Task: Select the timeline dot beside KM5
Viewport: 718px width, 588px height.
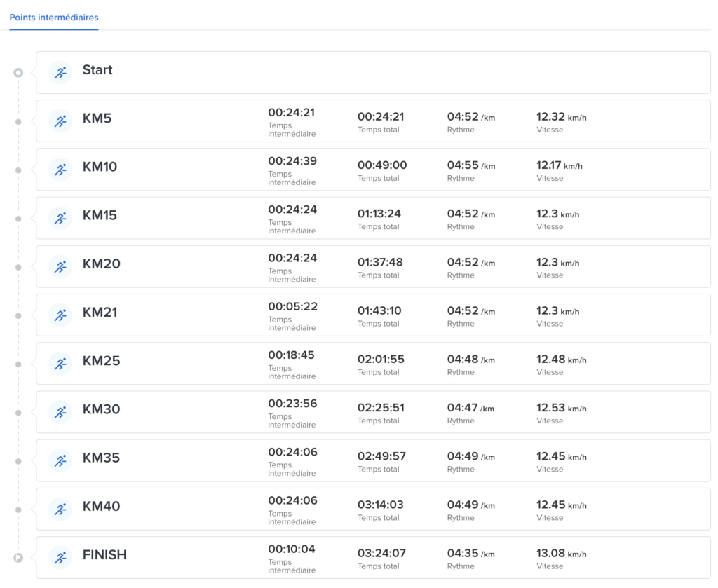Action: [18, 122]
